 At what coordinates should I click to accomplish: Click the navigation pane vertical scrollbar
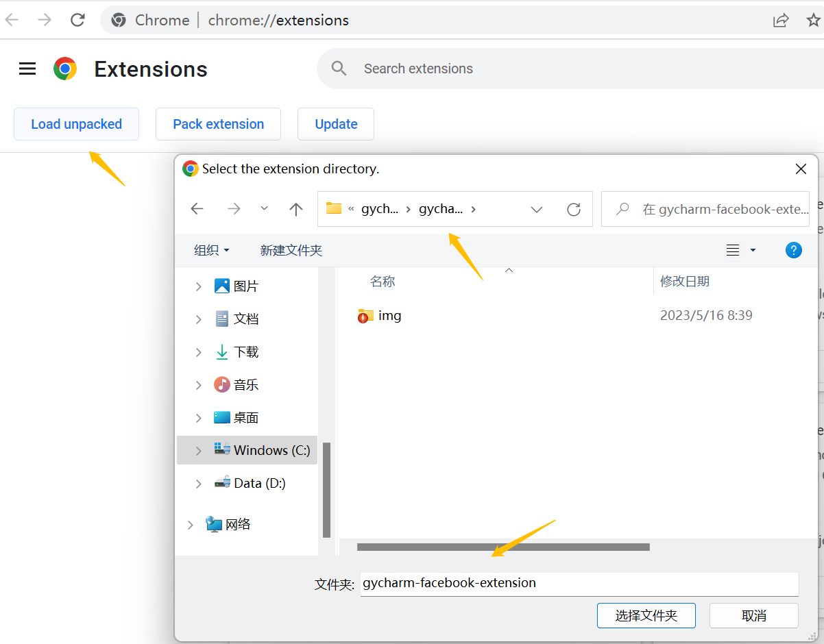point(327,490)
